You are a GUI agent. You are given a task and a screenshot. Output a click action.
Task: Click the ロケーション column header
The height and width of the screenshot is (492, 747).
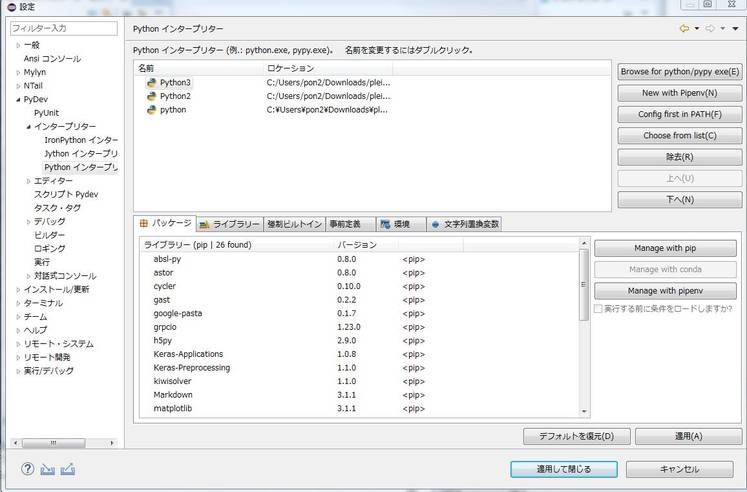(x=328, y=69)
